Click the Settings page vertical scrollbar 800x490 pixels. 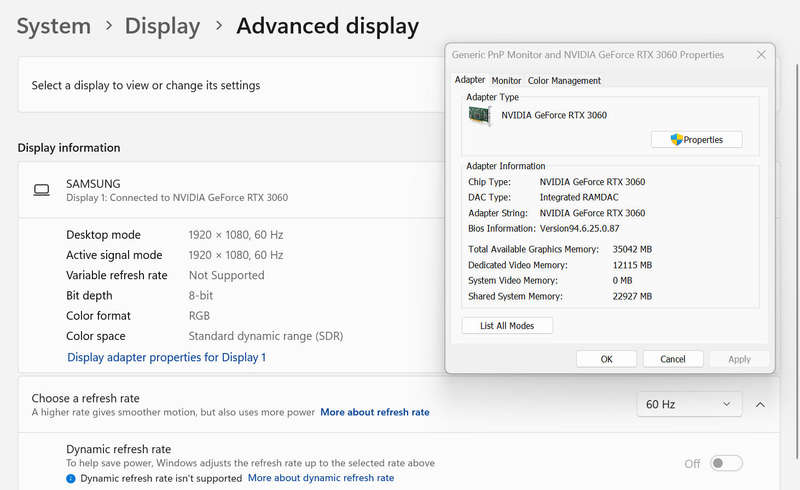click(x=796, y=260)
